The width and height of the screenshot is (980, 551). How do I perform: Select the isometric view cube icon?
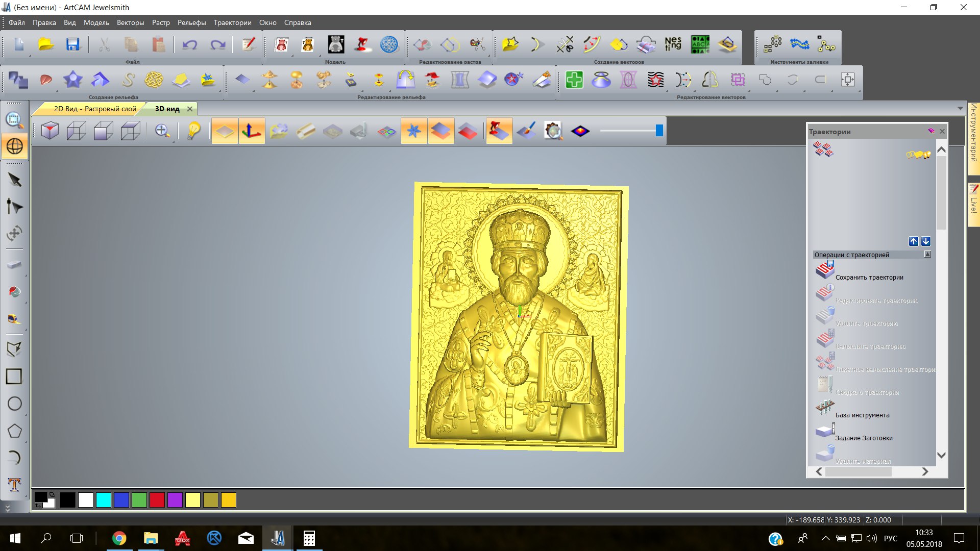50,131
